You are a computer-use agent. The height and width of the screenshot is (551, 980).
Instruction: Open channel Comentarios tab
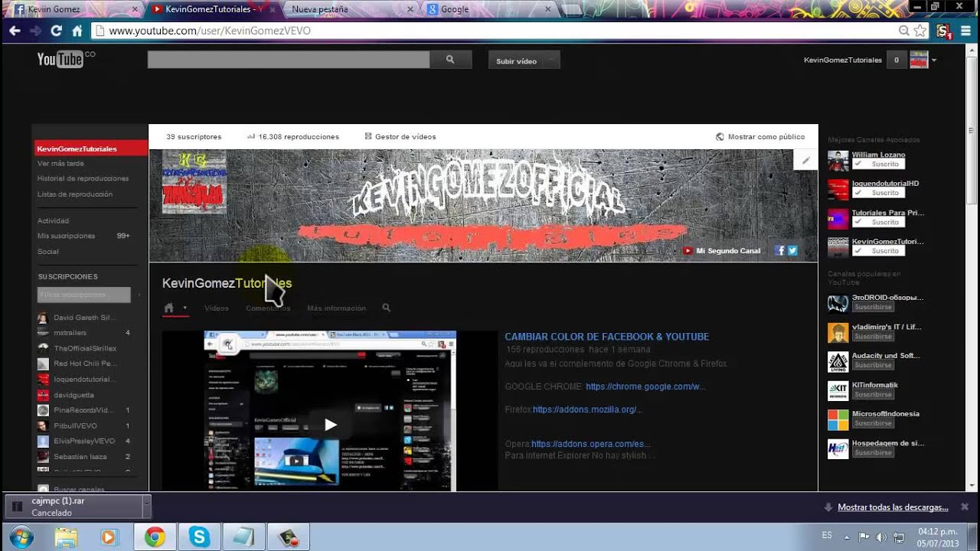(268, 308)
